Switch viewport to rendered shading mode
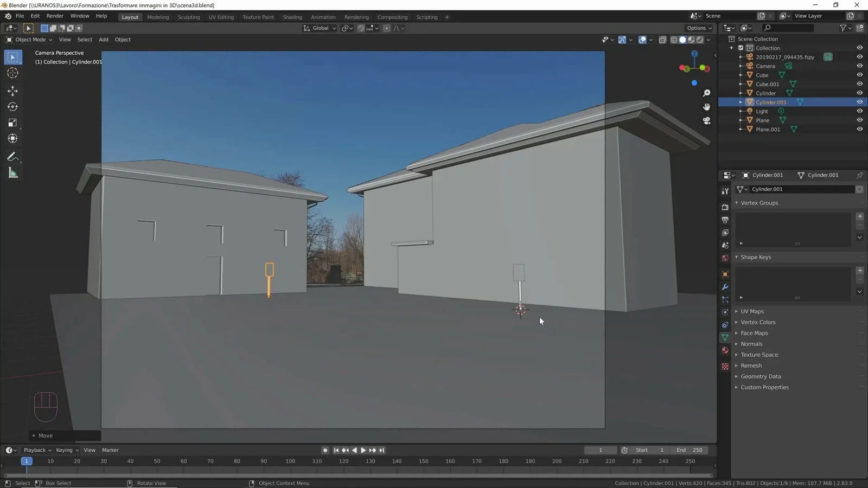Image resolution: width=868 pixels, height=488 pixels. [x=700, y=40]
